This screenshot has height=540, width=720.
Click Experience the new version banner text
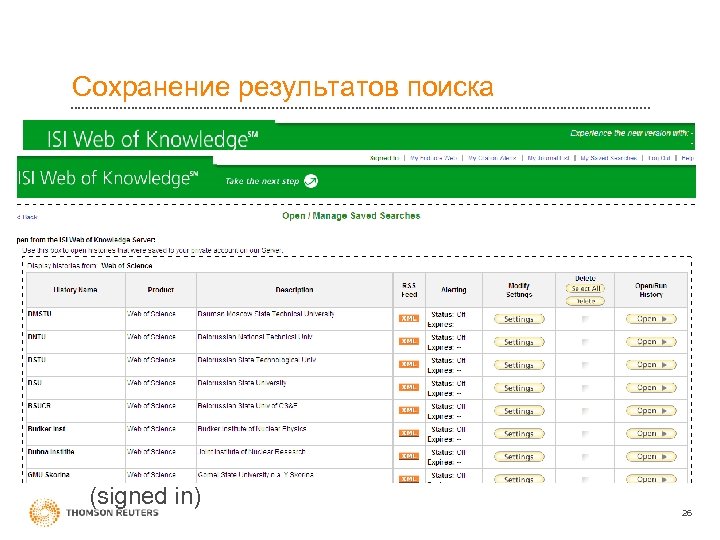631,133
